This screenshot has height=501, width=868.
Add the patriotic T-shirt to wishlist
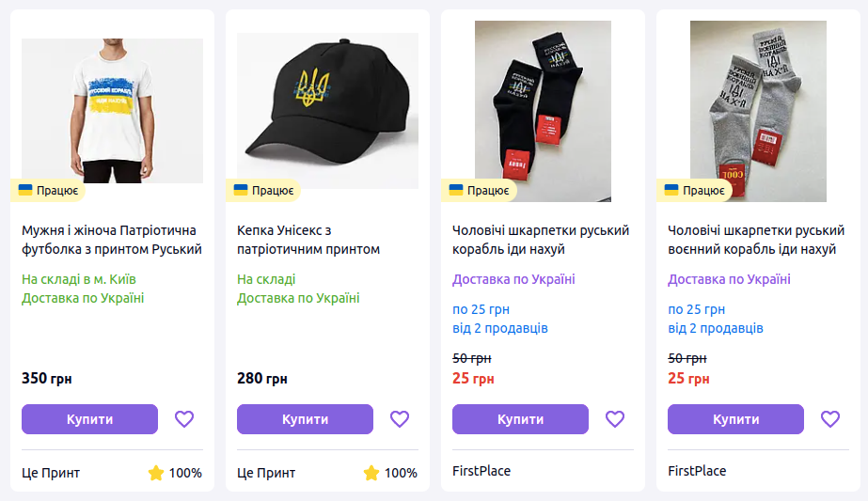pos(183,419)
